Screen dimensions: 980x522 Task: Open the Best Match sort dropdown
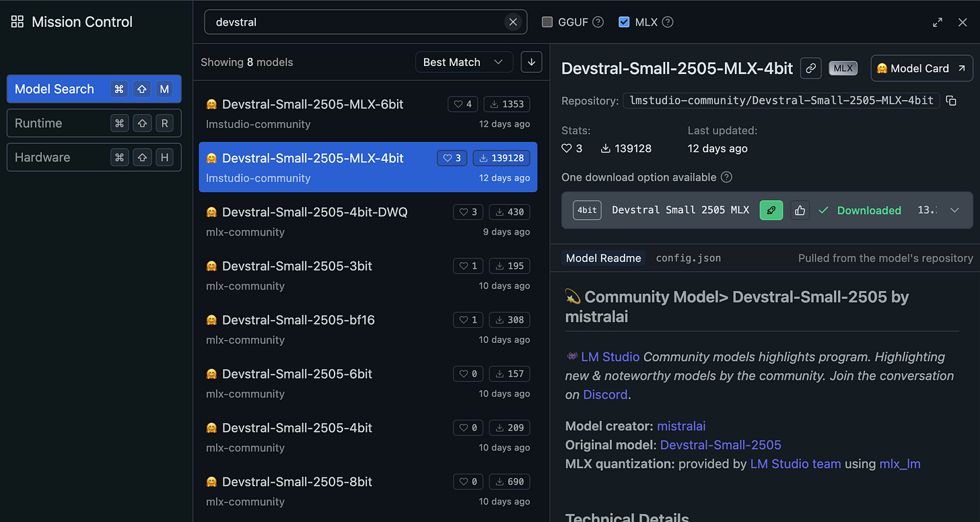[x=464, y=62]
